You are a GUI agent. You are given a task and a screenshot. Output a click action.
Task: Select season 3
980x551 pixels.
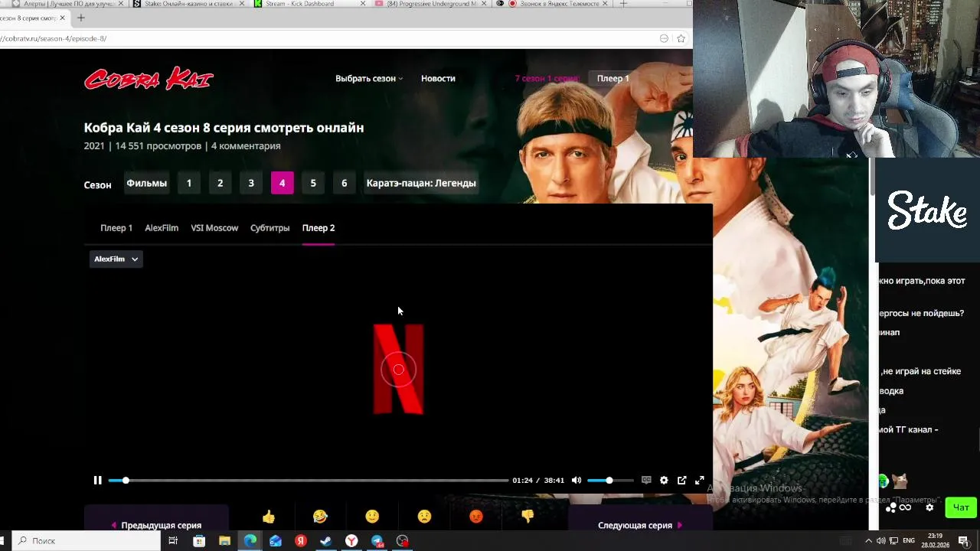coord(251,183)
